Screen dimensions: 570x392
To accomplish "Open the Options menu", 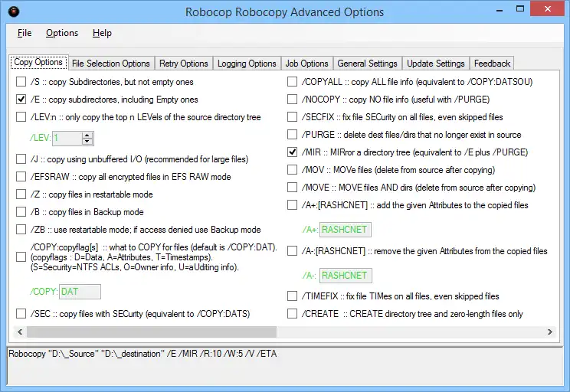I will (62, 33).
